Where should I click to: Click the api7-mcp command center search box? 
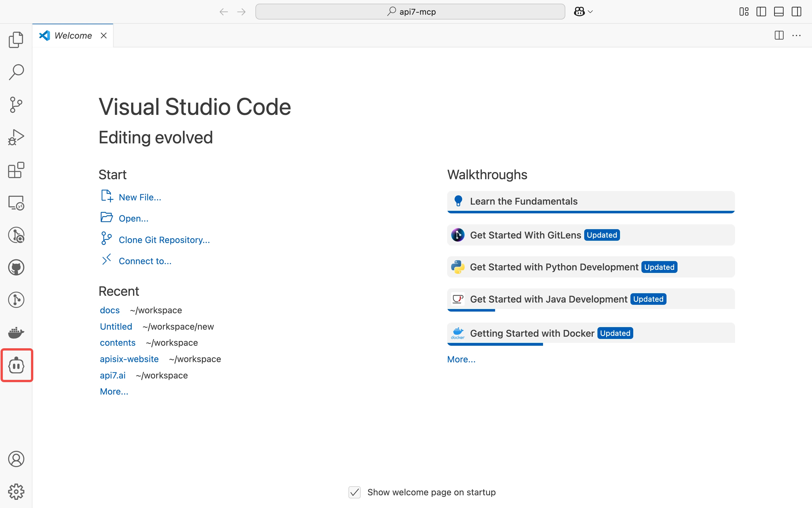tap(410, 12)
